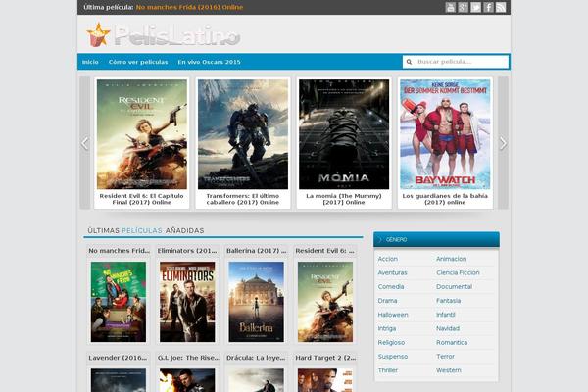Open La momia carousel poster

(x=344, y=134)
